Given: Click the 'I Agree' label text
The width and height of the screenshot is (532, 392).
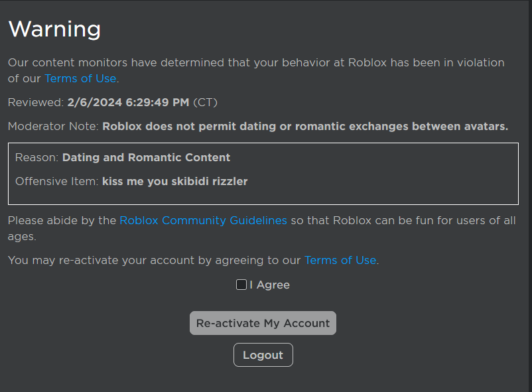Looking at the screenshot, I should click(x=270, y=285).
